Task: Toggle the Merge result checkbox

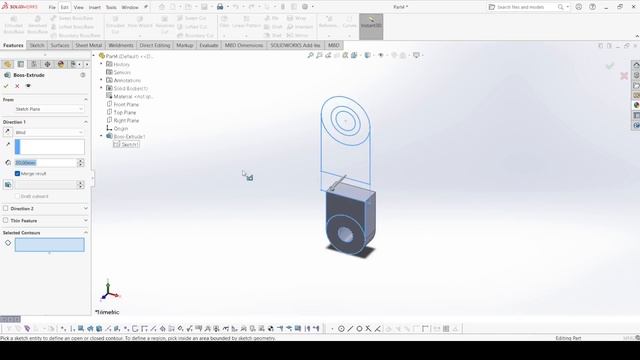Action: [x=18, y=173]
